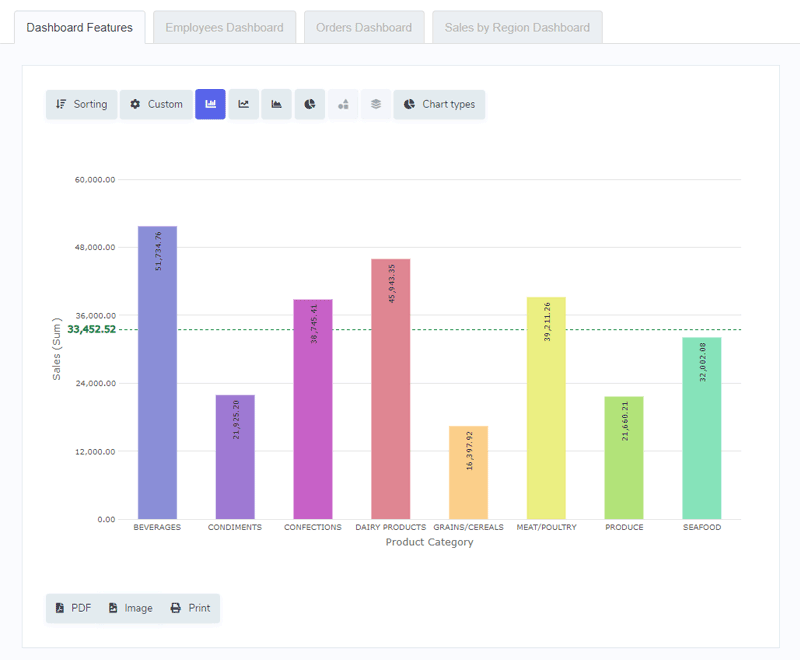Viewport: 800px width, 660px height.
Task: Click the orange Grains/Cereals bar
Action: coord(468,475)
